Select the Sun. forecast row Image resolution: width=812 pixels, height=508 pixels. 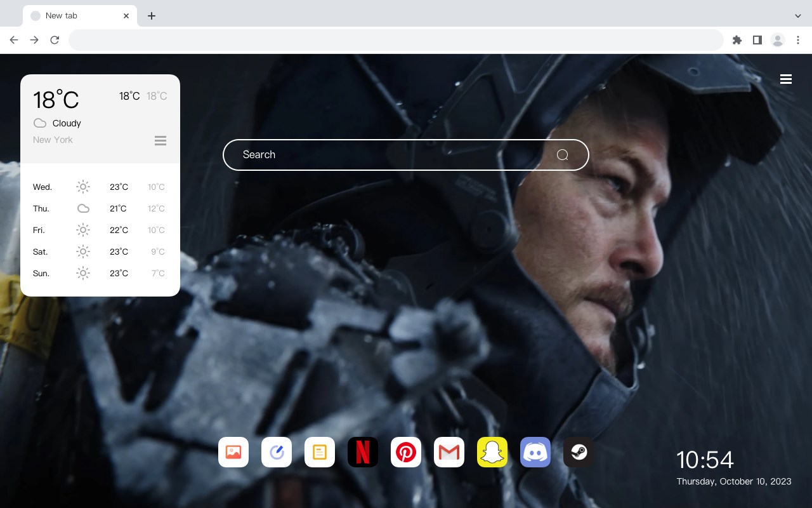[100, 273]
